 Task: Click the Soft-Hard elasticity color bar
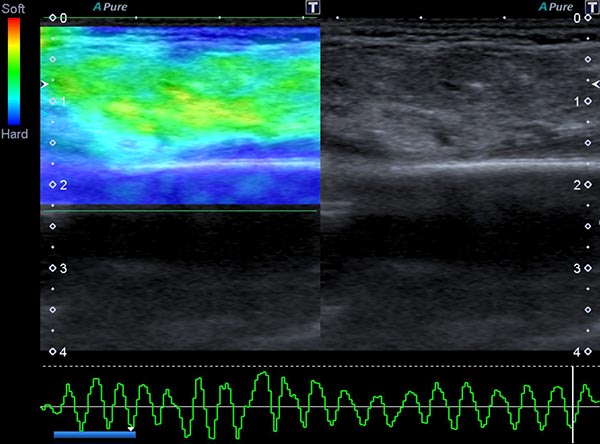(13, 70)
